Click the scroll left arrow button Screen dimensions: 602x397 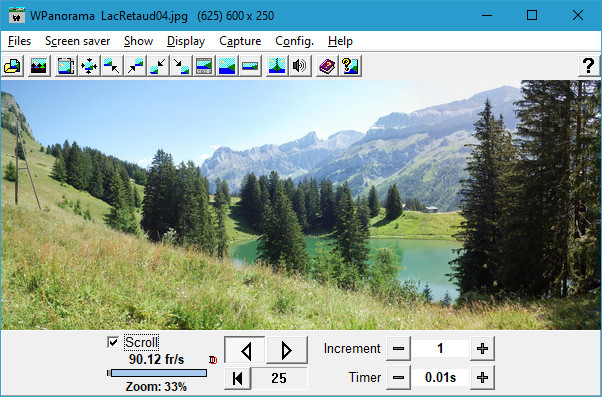coord(245,350)
